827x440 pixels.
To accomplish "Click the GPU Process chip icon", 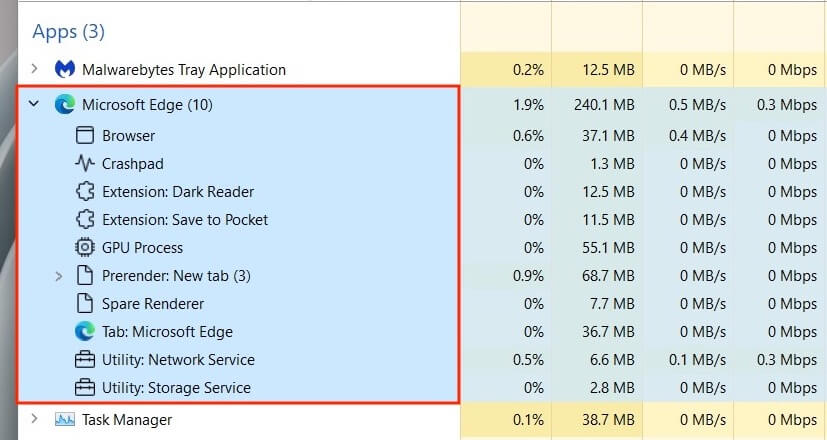I will [x=84, y=247].
